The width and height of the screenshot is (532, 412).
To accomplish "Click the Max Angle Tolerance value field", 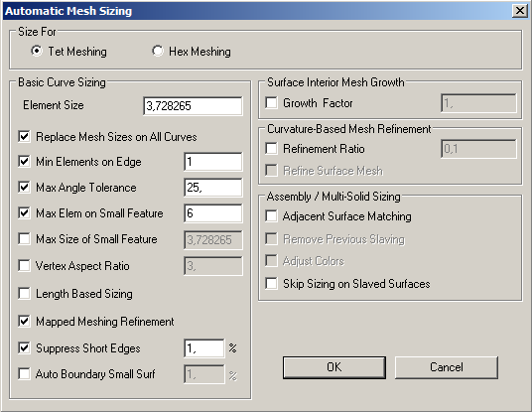I will coord(213,188).
